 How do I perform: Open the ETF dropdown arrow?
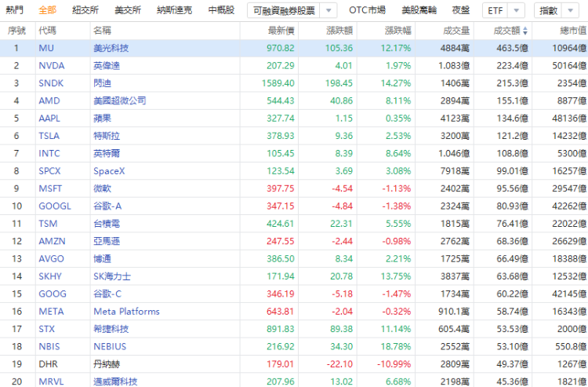(x=517, y=10)
